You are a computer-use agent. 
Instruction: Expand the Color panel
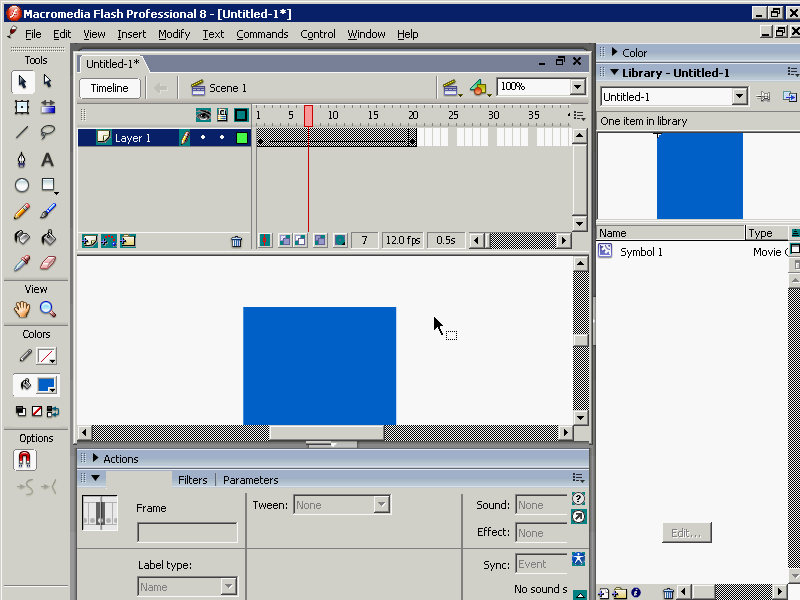tap(614, 53)
